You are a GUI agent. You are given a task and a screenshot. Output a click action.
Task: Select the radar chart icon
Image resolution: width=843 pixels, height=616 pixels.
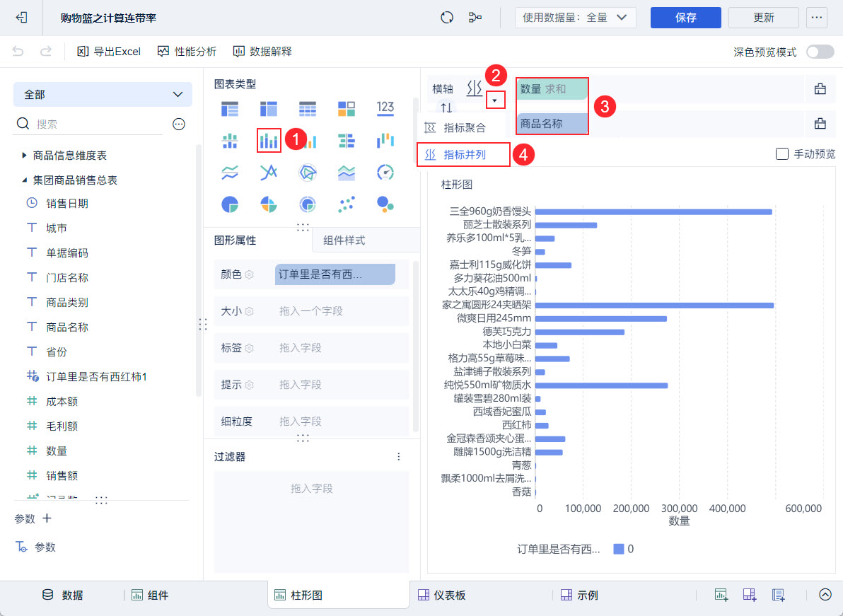pos(308,173)
